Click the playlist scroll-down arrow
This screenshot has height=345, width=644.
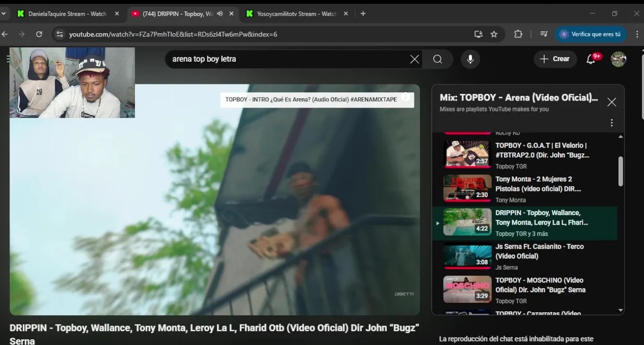tap(621, 310)
